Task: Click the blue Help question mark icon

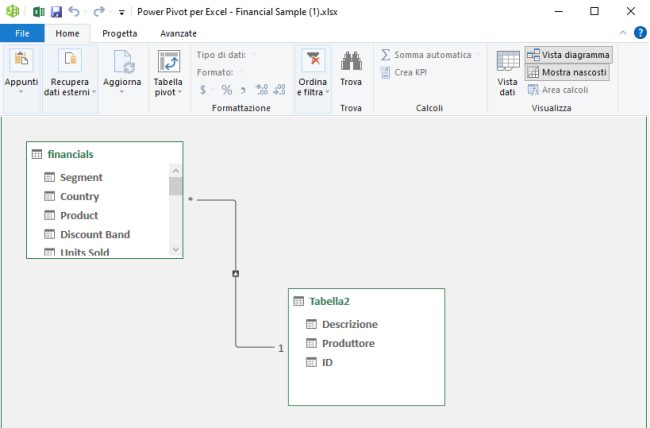Action: [x=640, y=33]
